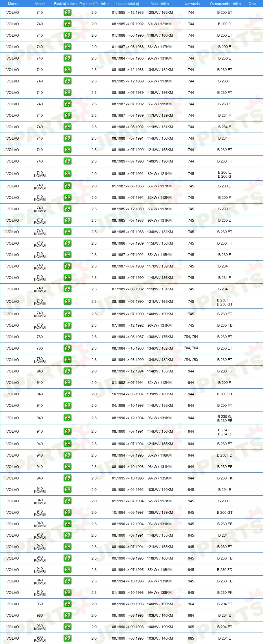
Task: Click fuel icon in 740 B 200 G row
Action: (x=67, y=24)
